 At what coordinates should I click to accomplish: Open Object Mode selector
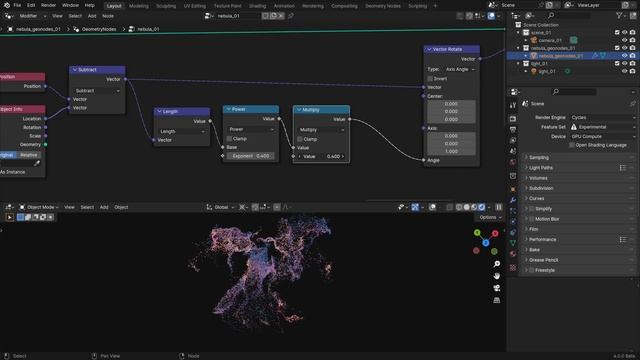(x=39, y=207)
